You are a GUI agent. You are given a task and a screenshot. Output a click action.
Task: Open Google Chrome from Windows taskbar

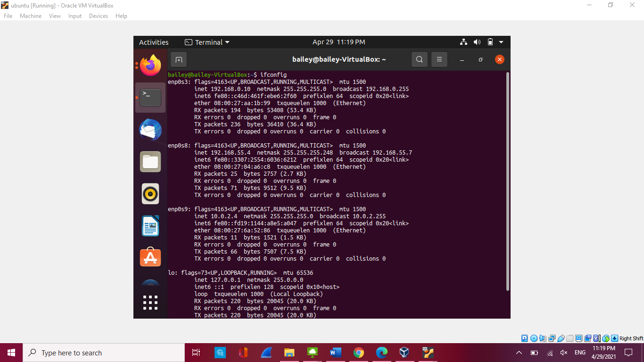(x=359, y=353)
